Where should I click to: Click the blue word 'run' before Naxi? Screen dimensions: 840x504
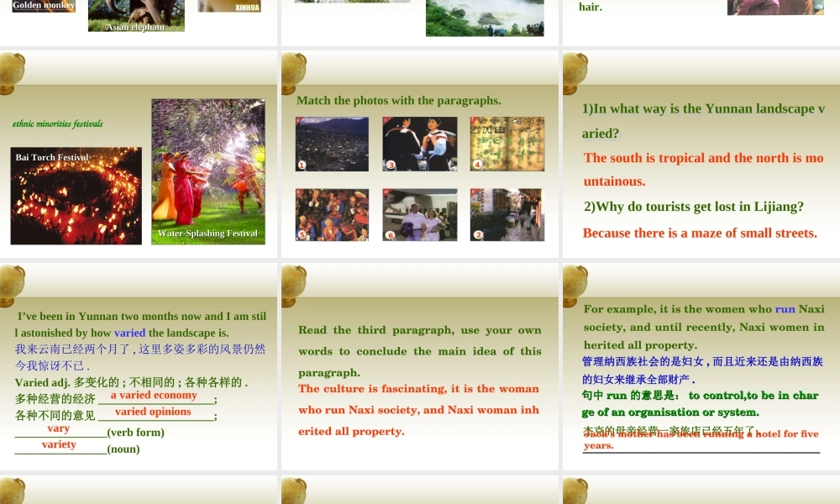pos(785,309)
